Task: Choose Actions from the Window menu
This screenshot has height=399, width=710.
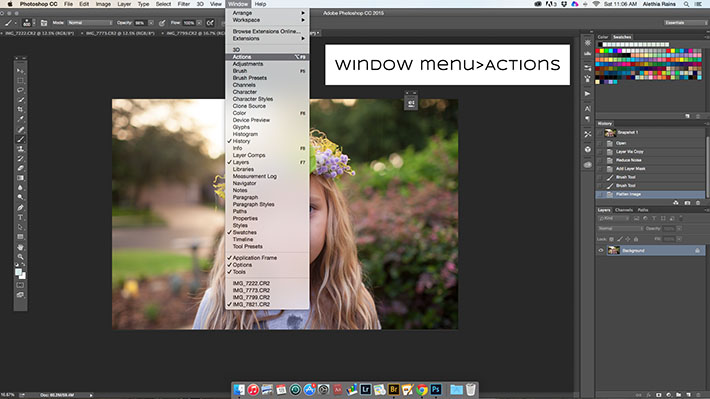Action: pyautogui.click(x=267, y=57)
